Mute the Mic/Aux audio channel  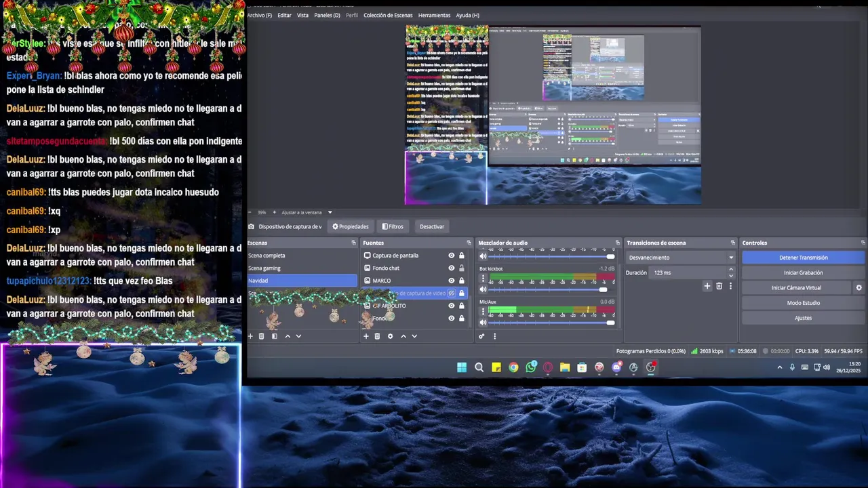pos(484,323)
